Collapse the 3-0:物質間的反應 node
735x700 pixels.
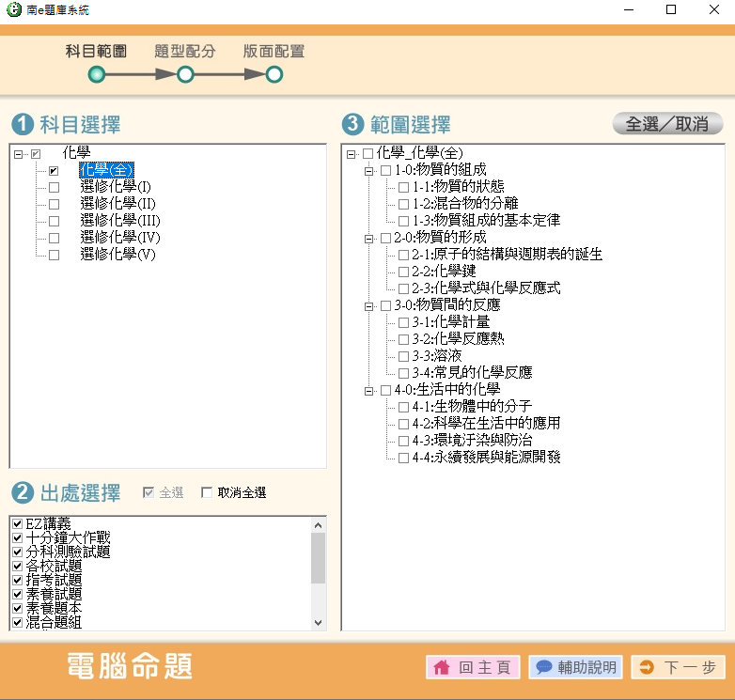coord(368,306)
